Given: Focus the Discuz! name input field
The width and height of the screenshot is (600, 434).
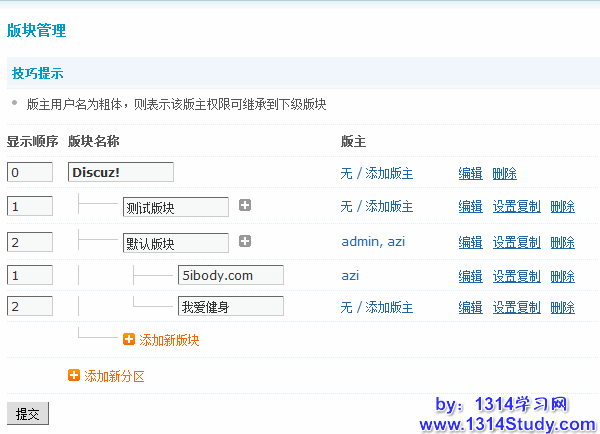Looking at the screenshot, I should coord(121,172).
